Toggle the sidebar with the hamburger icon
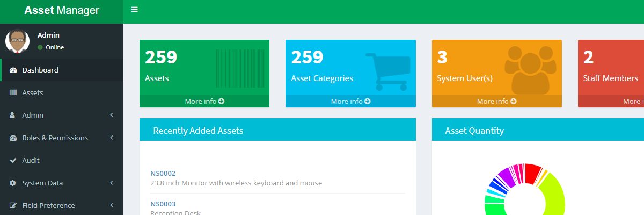 [x=135, y=10]
